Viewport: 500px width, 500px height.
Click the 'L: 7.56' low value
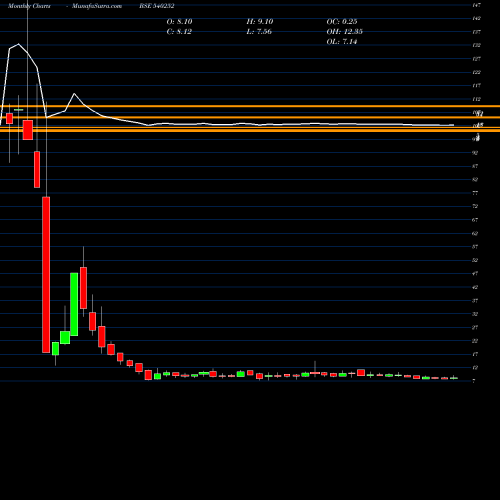point(259,32)
